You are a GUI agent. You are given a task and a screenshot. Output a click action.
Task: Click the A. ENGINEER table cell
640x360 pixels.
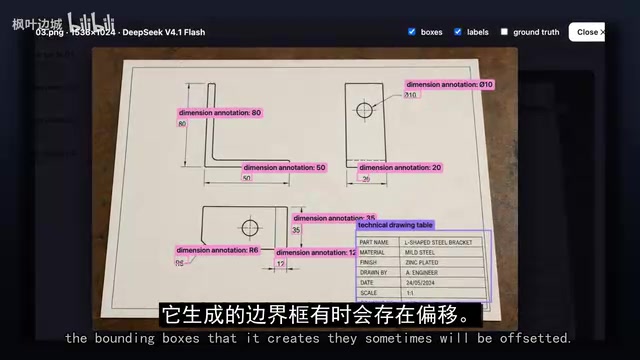[422, 273]
